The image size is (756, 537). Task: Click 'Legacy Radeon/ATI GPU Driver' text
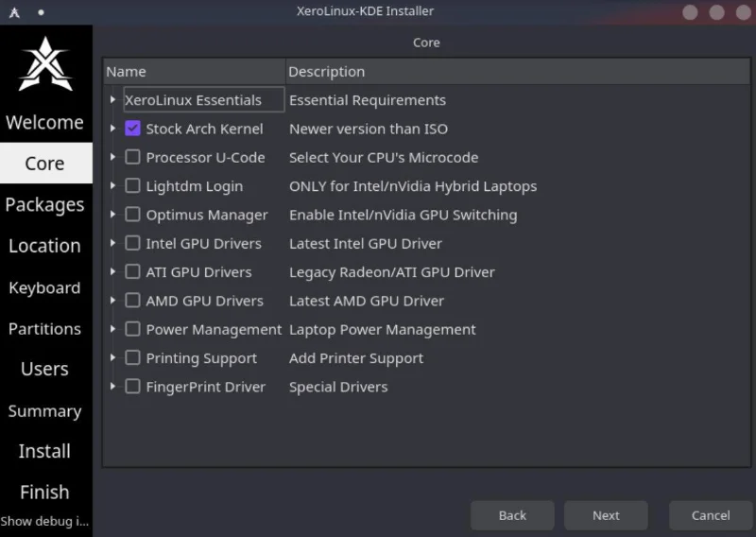tap(392, 272)
